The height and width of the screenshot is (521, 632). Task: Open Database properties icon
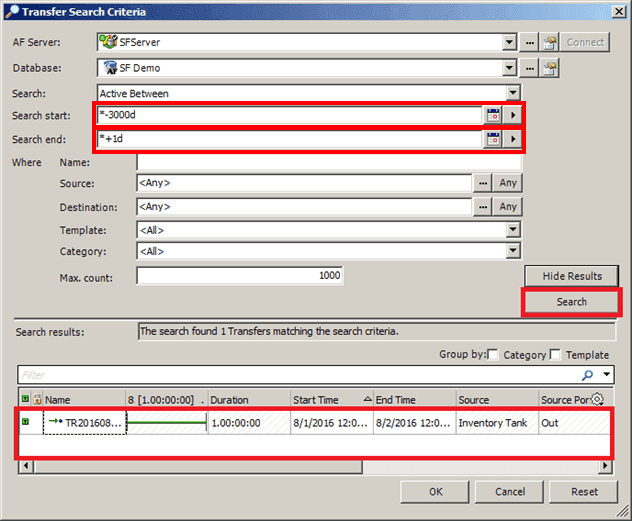tap(549, 68)
